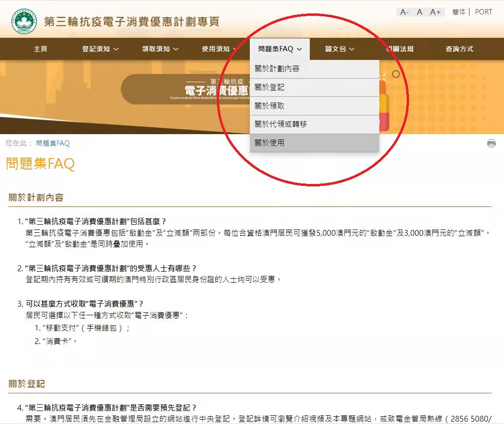Expand the 使用須知 dropdown menu
This screenshot has width=504, height=424.
click(219, 49)
